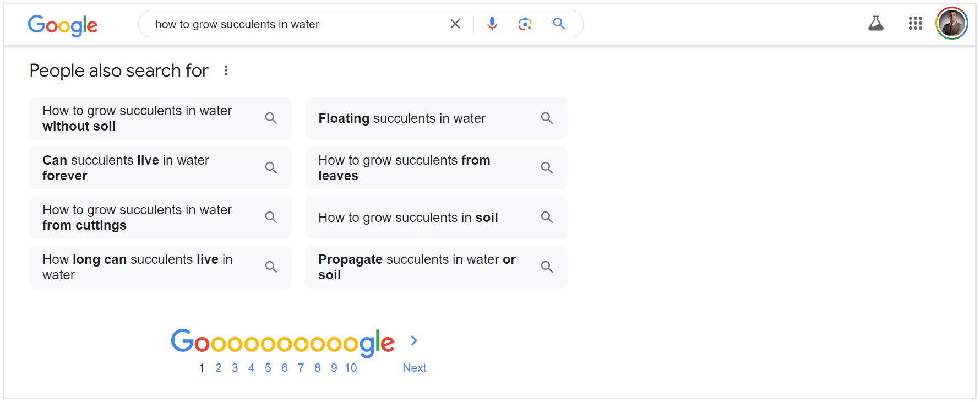Click the next page chevron arrow

click(x=414, y=341)
